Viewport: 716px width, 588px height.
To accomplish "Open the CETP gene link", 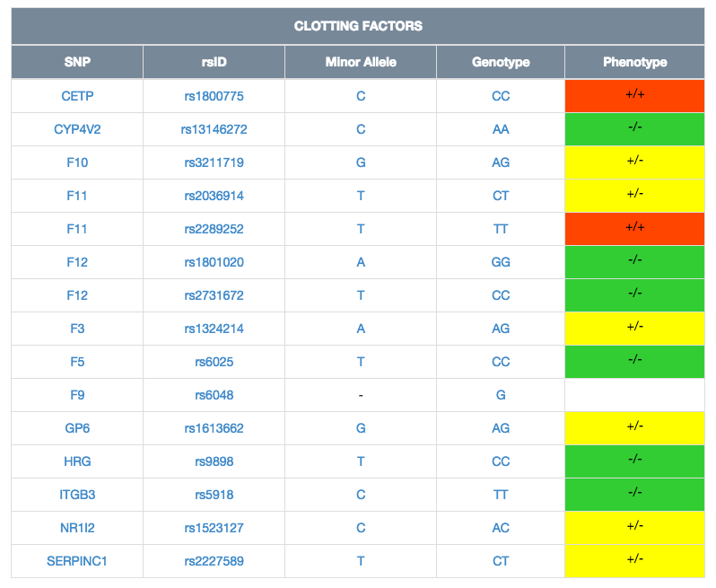I will tap(77, 96).
